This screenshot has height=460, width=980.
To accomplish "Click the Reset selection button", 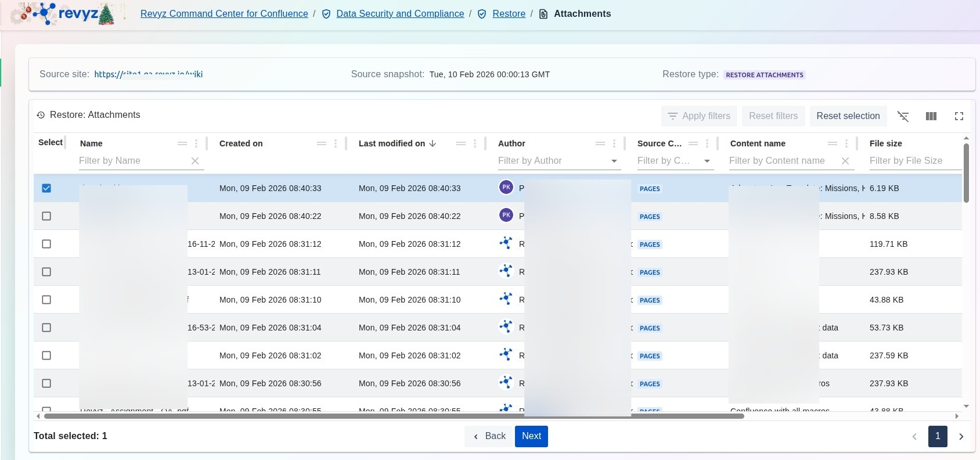I will [848, 116].
